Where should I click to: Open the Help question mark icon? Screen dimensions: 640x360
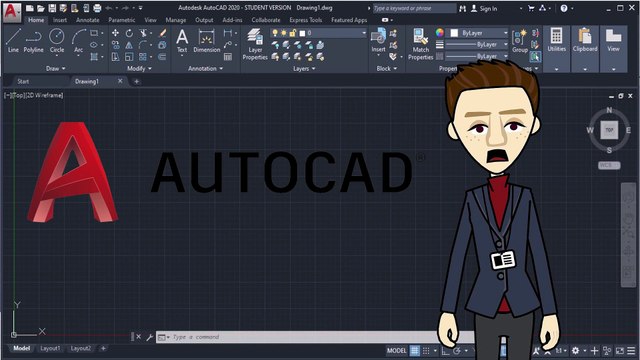tap(564, 8)
